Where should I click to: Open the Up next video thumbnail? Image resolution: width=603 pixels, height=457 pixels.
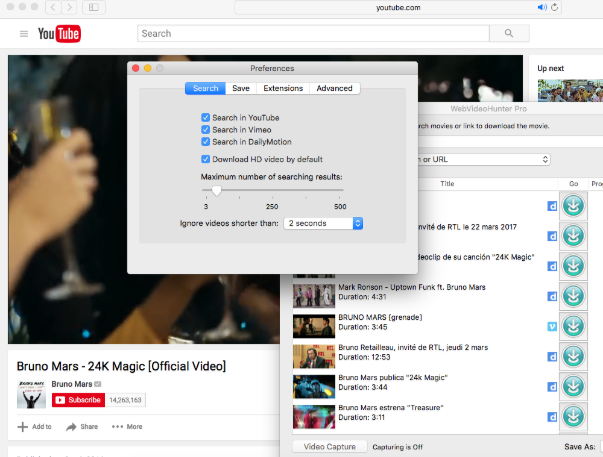click(570, 90)
